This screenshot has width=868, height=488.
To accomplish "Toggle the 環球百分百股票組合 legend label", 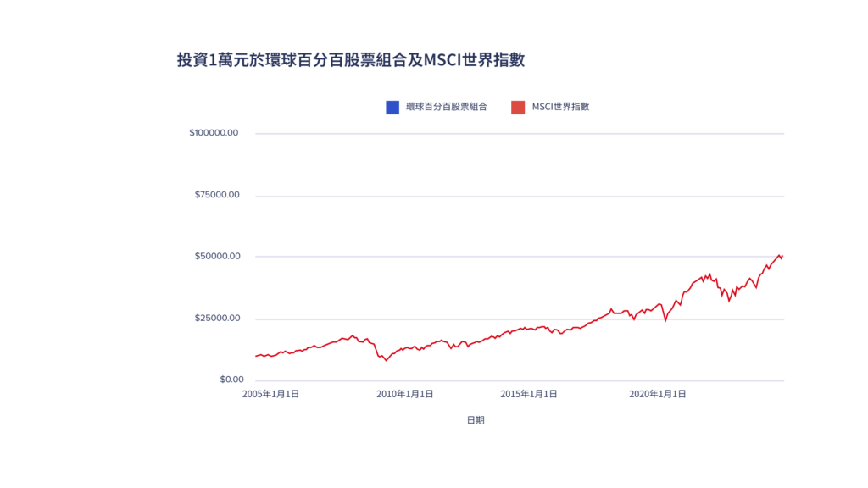I will click(446, 108).
